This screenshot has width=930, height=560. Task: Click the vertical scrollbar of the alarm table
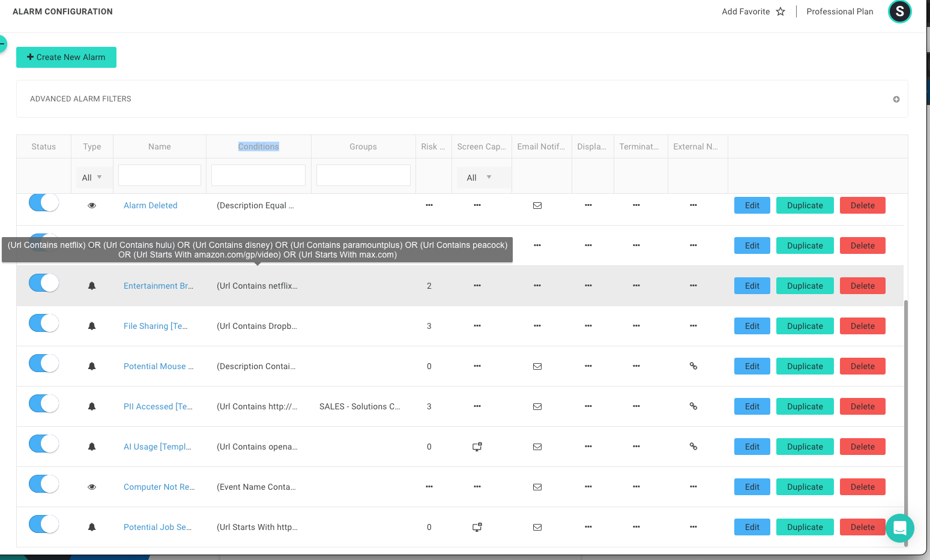[x=905, y=420]
